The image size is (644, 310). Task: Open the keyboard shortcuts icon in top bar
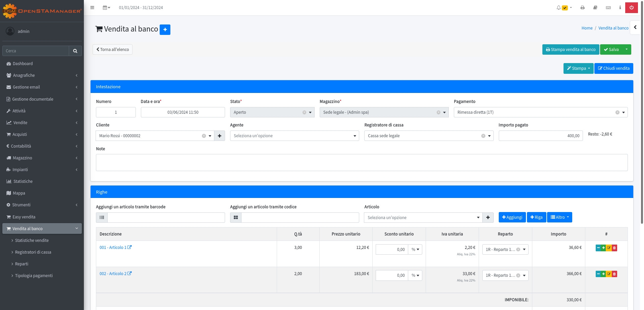608,8
